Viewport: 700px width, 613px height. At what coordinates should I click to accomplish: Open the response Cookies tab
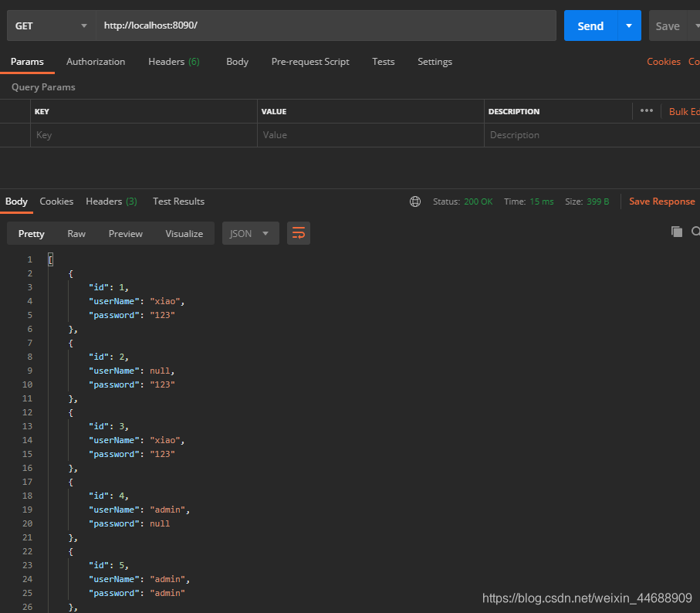[x=56, y=202]
